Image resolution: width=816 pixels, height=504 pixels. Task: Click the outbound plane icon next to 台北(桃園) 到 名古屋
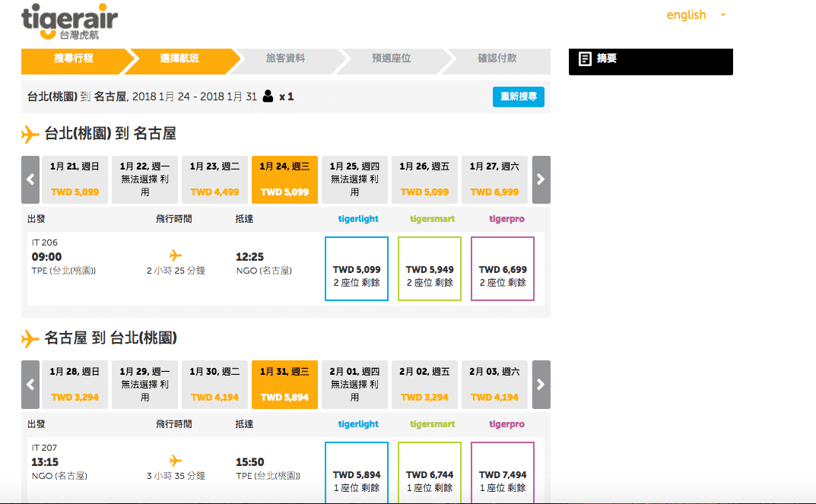[30, 135]
